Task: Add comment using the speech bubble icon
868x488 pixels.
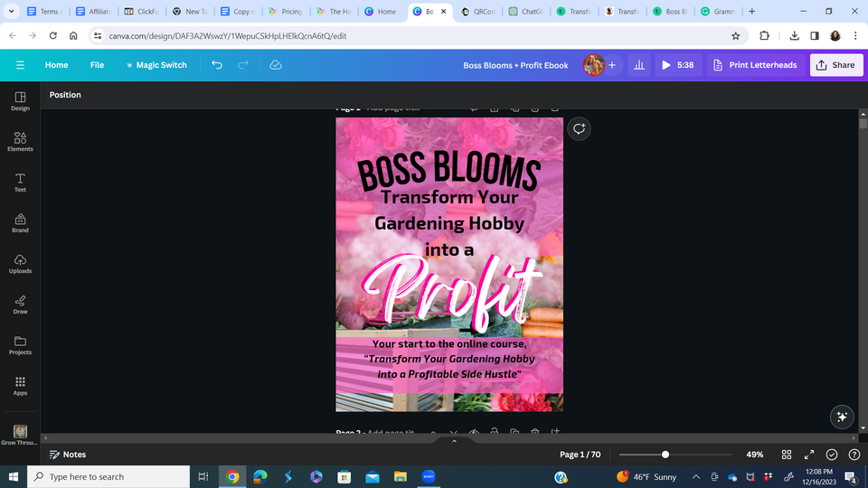Action: pyautogui.click(x=579, y=129)
